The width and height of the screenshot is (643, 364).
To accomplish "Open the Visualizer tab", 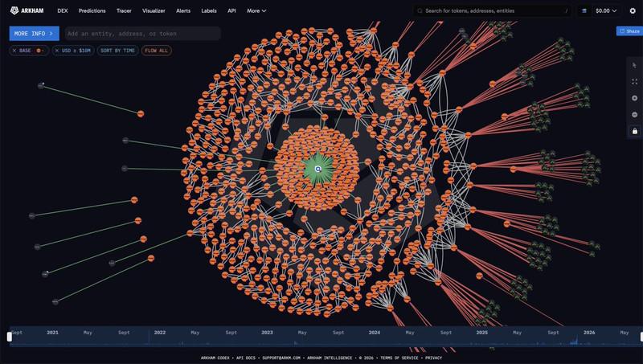I will coord(154,10).
